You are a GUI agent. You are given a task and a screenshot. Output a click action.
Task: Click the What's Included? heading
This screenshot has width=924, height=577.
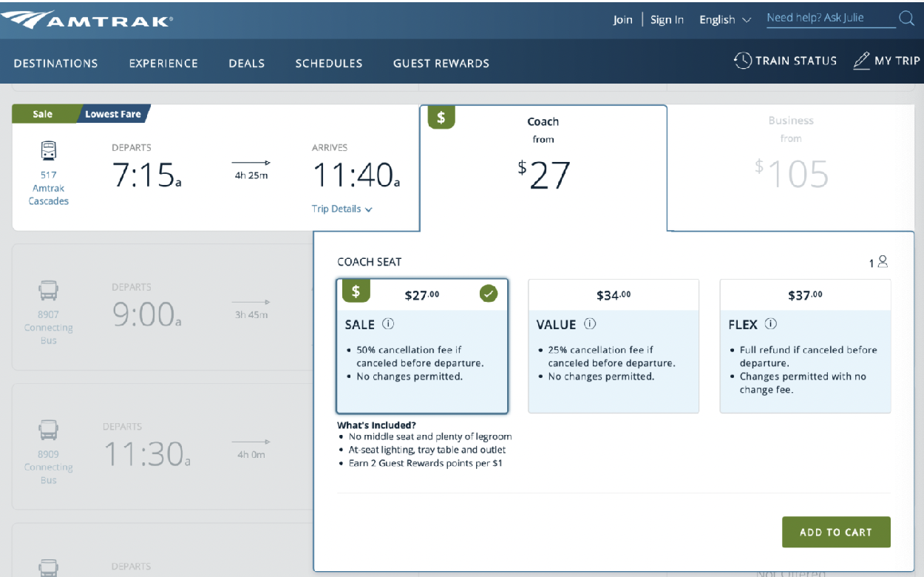[x=376, y=425]
